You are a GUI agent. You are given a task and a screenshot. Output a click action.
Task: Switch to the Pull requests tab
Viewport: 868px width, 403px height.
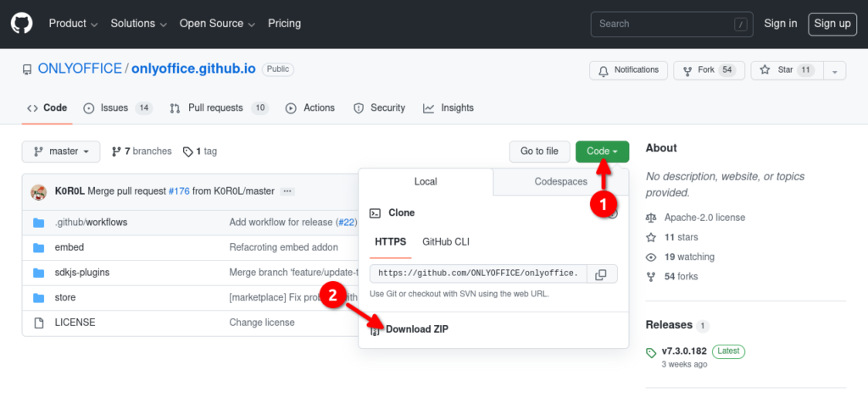tap(219, 108)
